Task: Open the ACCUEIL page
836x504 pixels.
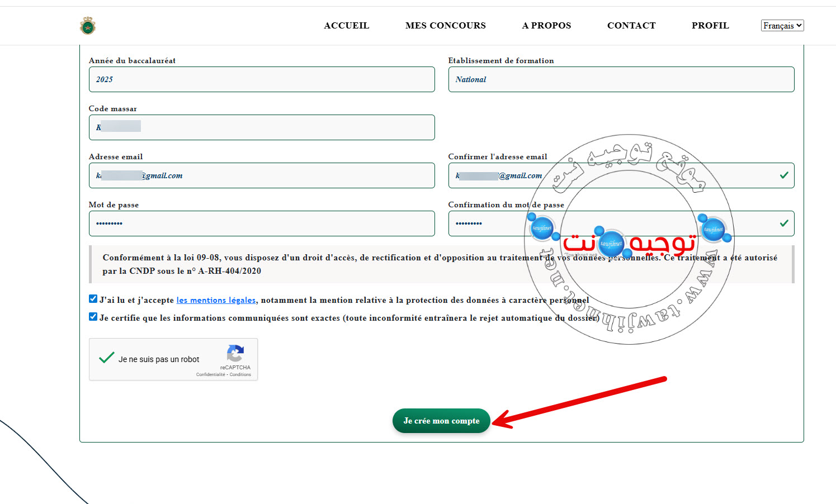Action: click(x=346, y=25)
